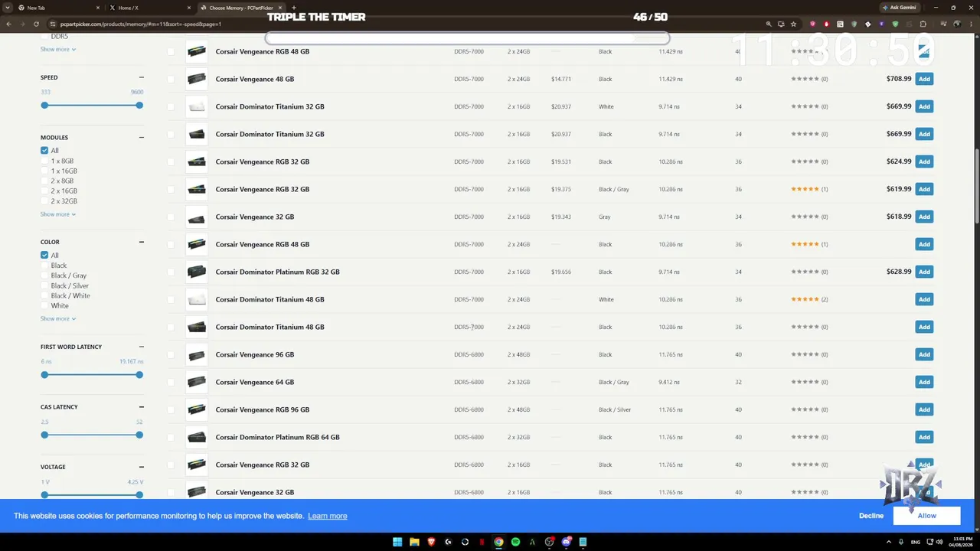Expand Show more under Modules

click(58, 214)
